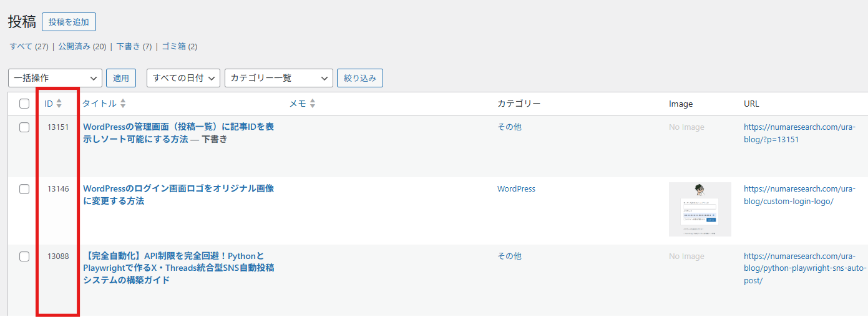Image resolution: width=868 pixels, height=317 pixels.
Task: Expand the すべての日付 date filter
Action: click(x=183, y=78)
